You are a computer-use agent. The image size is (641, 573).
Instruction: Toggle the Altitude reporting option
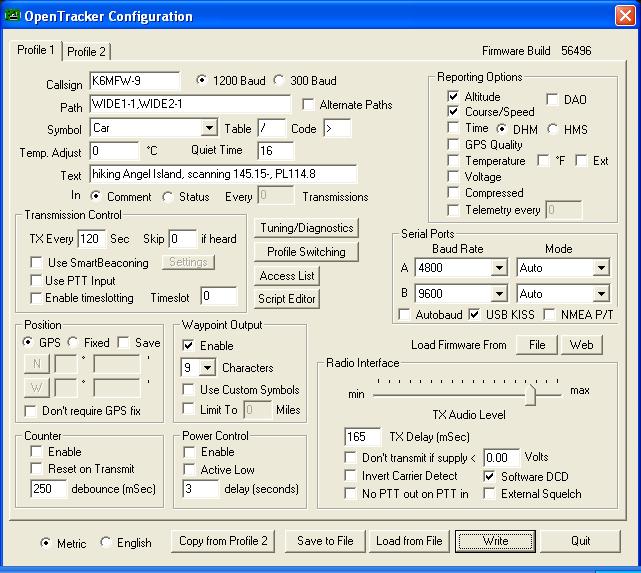click(454, 97)
